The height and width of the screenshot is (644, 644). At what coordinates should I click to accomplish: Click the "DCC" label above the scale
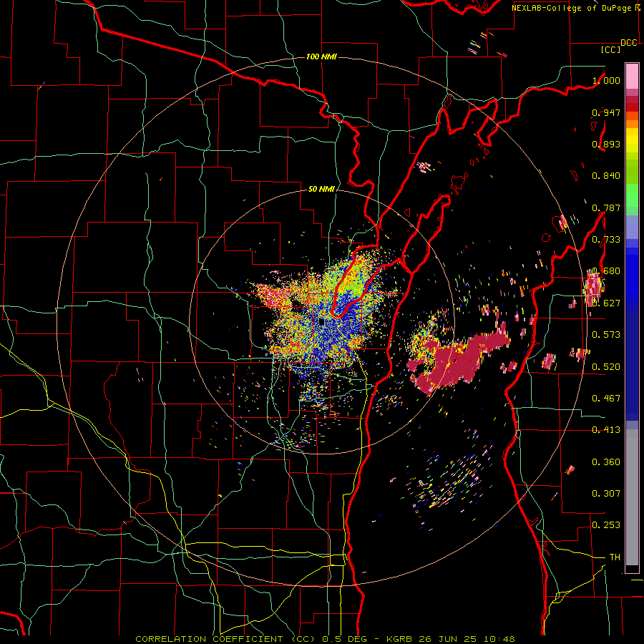628,43
